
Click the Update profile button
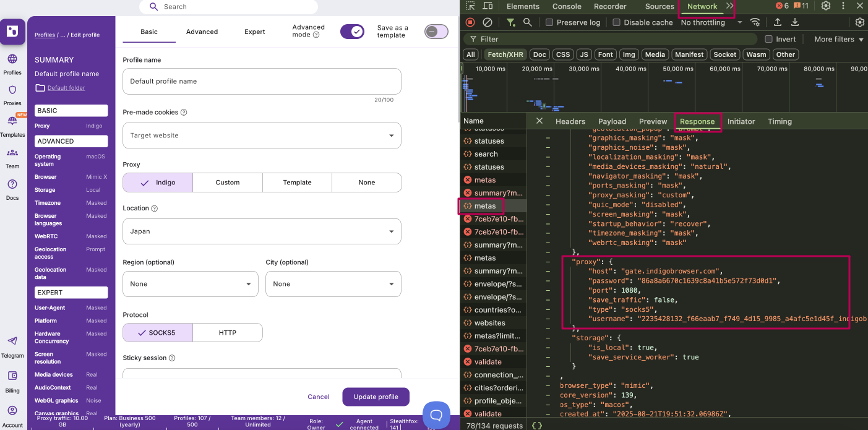[376, 397]
